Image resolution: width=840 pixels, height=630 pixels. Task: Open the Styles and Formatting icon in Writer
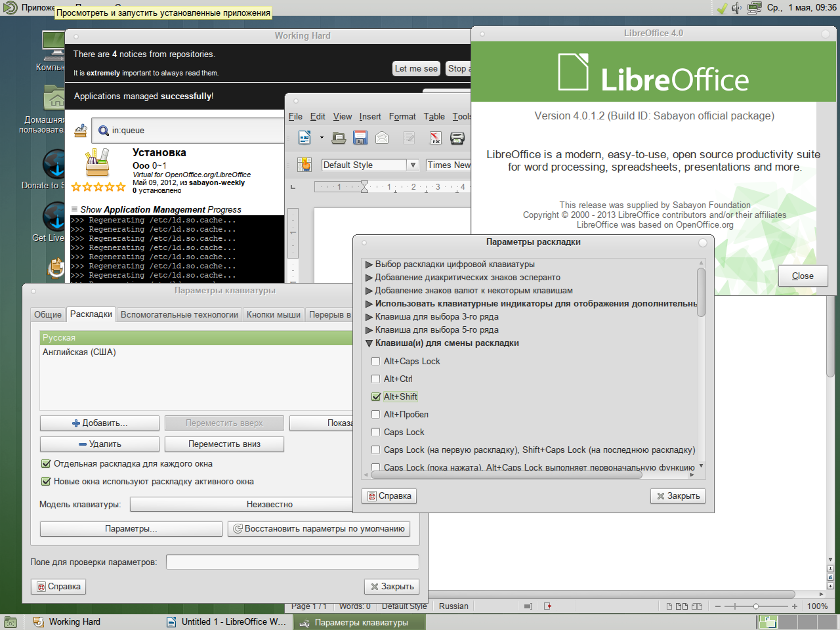pyautogui.click(x=304, y=165)
